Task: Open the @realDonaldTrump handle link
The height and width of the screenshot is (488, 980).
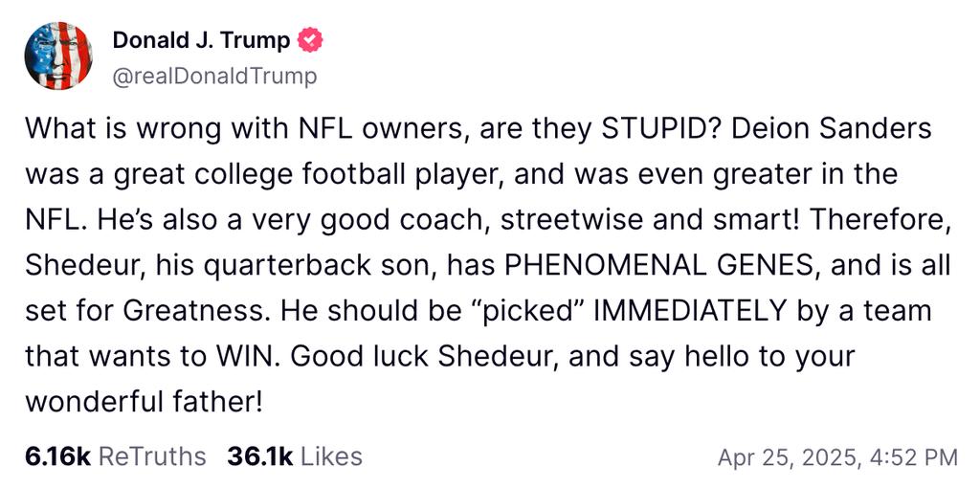Action: [x=215, y=77]
